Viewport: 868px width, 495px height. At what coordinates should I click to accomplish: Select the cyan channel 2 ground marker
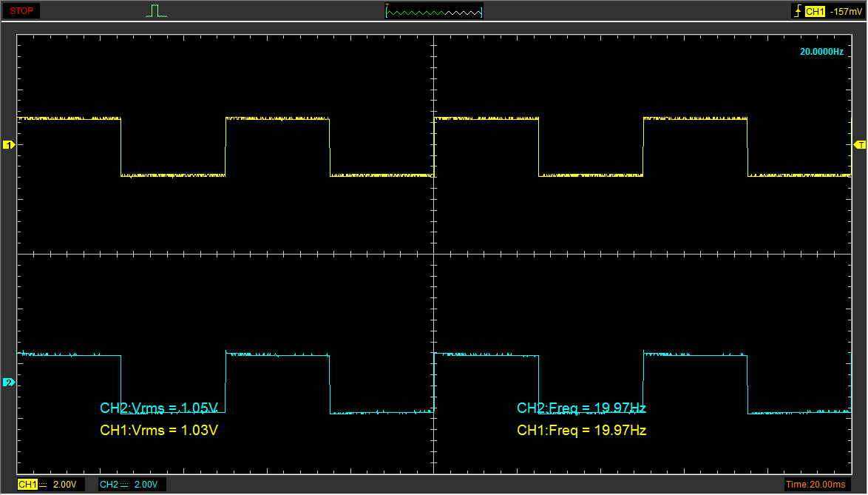pos(9,383)
